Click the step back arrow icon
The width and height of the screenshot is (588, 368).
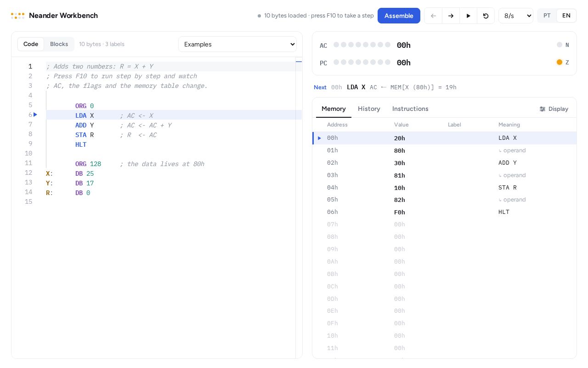click(x=433, y=16)
